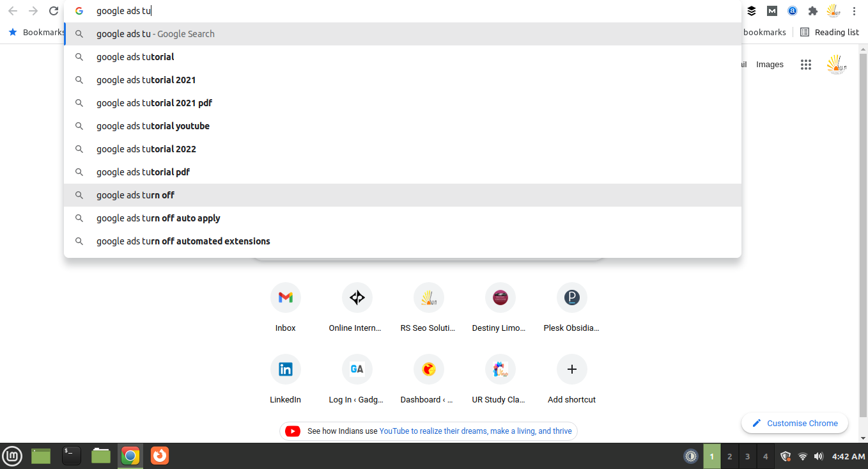Open the LinkedIn shortcut

pos(286,380)
